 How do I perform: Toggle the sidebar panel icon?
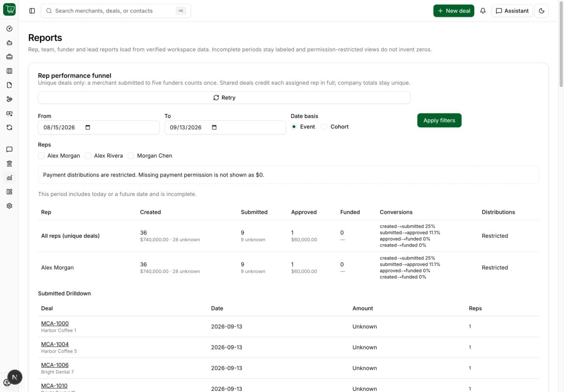pyautogui.click(x=32, y=11)
